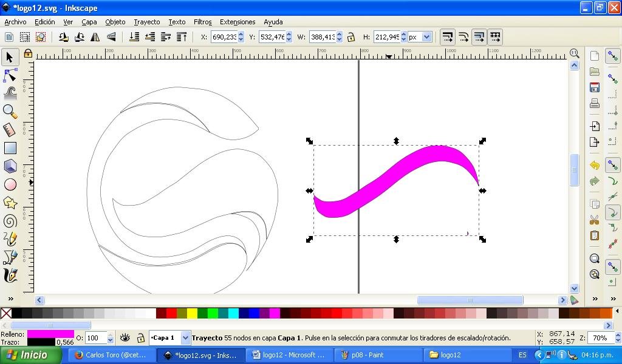Rotate selection 90 degrees clockwise
The image size is (622, 364).
click(80, 37)
